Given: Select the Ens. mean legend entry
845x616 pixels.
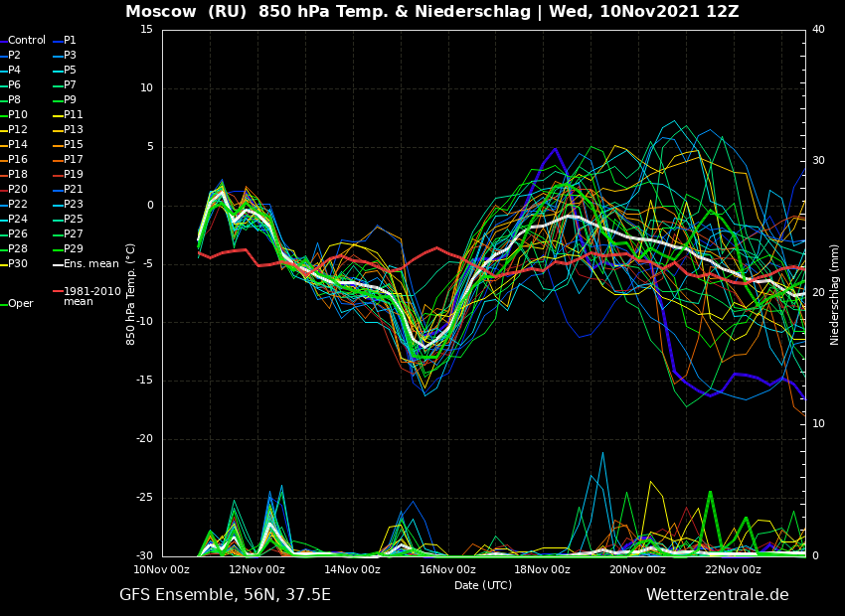Looking at the screenshot, I should pos(90,264).
